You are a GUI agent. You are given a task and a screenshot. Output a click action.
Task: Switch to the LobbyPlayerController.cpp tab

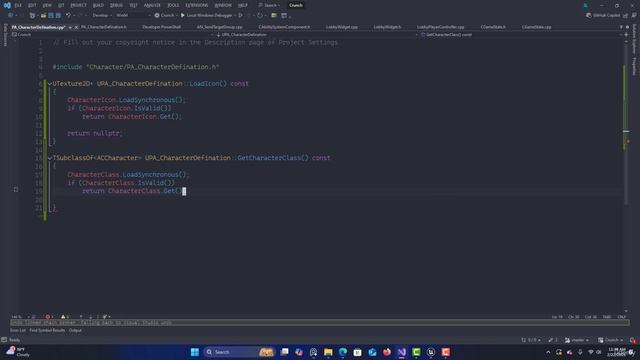click(x=440, y=27)
